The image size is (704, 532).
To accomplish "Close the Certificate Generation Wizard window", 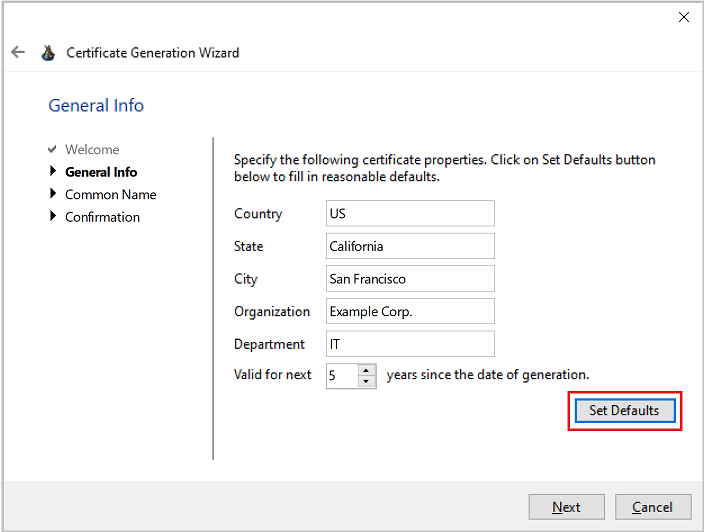I will pos(683,17).
